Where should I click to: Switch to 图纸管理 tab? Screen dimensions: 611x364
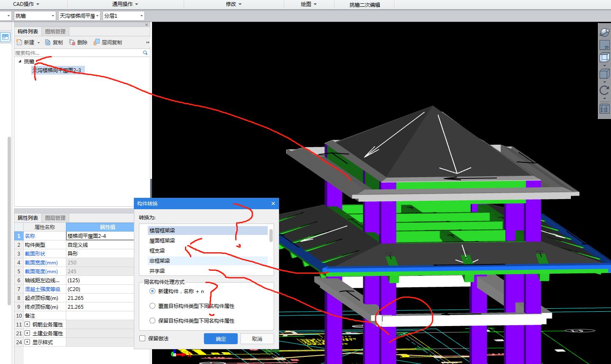coord(55,31)
